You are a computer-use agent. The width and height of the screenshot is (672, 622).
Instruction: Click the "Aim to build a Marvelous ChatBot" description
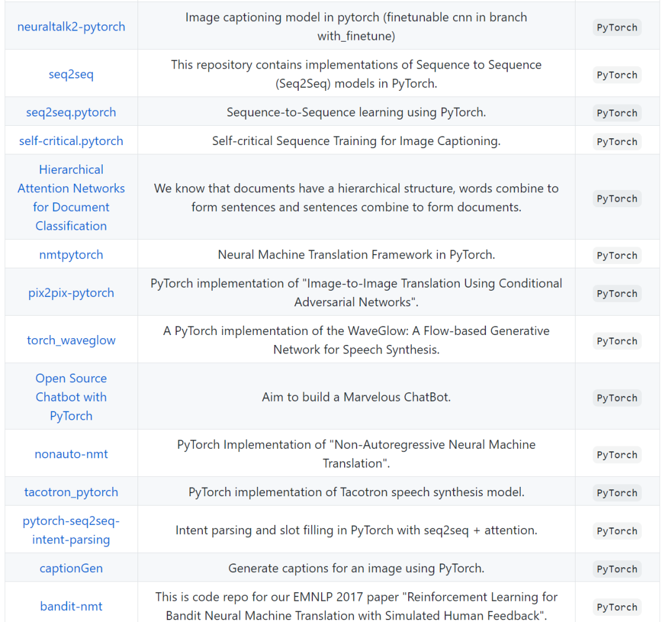[356, 397]
